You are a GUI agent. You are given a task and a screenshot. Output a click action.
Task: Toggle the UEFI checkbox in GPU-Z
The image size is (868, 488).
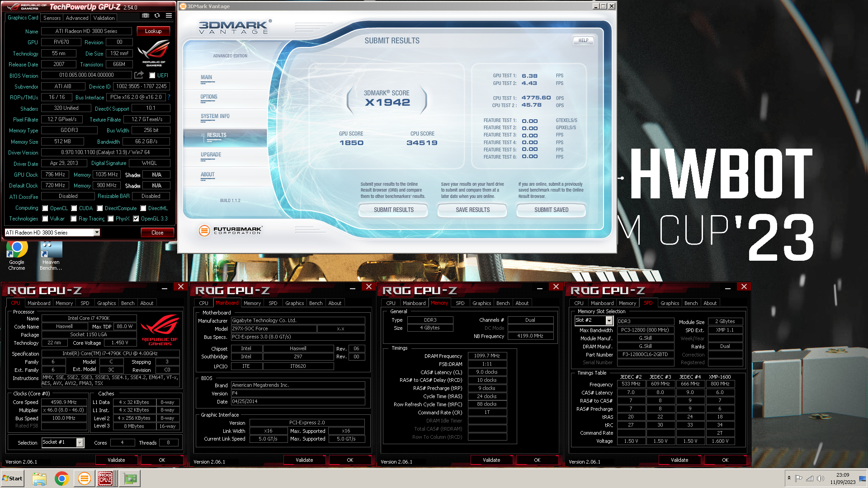(152, 75)
